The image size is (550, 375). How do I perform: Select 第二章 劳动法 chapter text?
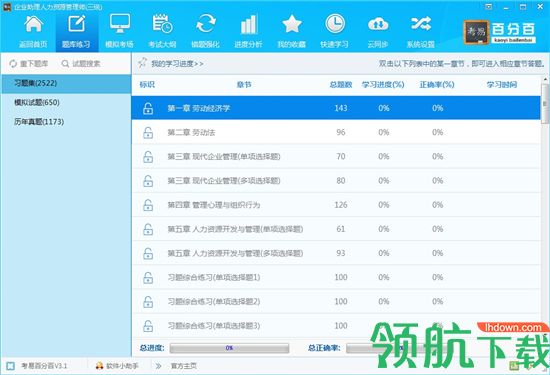[191, 132]
